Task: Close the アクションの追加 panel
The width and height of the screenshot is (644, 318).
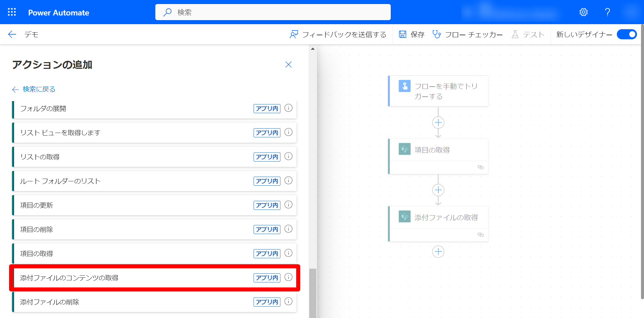Action: click(288, 64)
